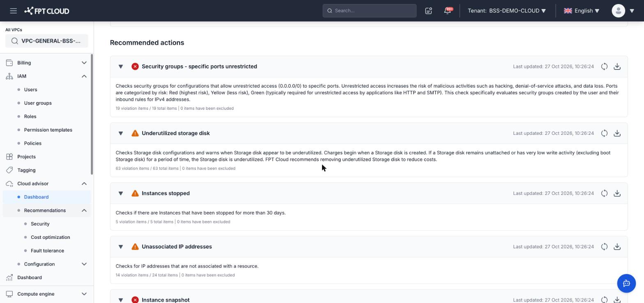Click the sidebar vertical scrollbar

pyautogui.click(x=92, y=114)
